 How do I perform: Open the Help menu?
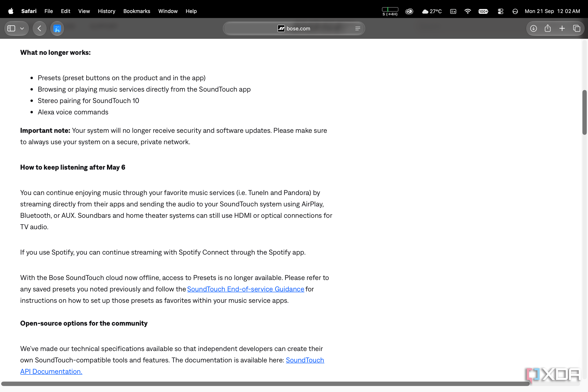tap(191, 11)
